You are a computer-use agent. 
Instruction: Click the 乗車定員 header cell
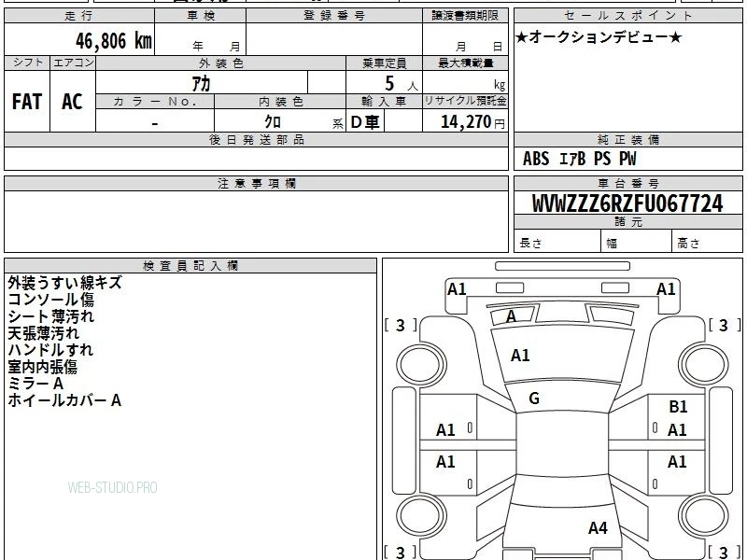[x=384, y=63]
